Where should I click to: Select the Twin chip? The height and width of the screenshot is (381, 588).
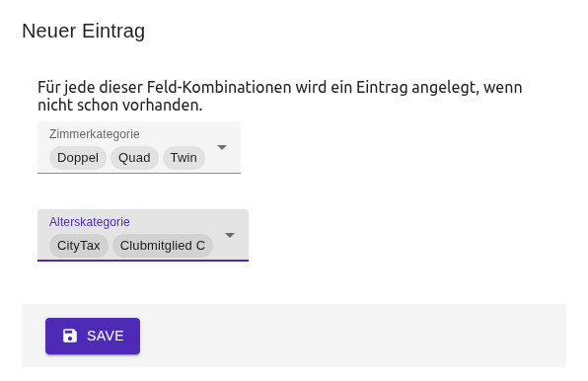click(184, 158)
